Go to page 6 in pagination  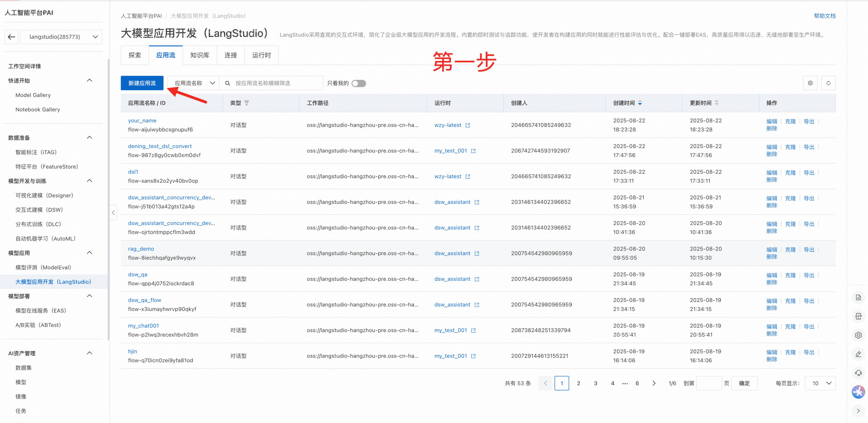(x=637, y=383)
